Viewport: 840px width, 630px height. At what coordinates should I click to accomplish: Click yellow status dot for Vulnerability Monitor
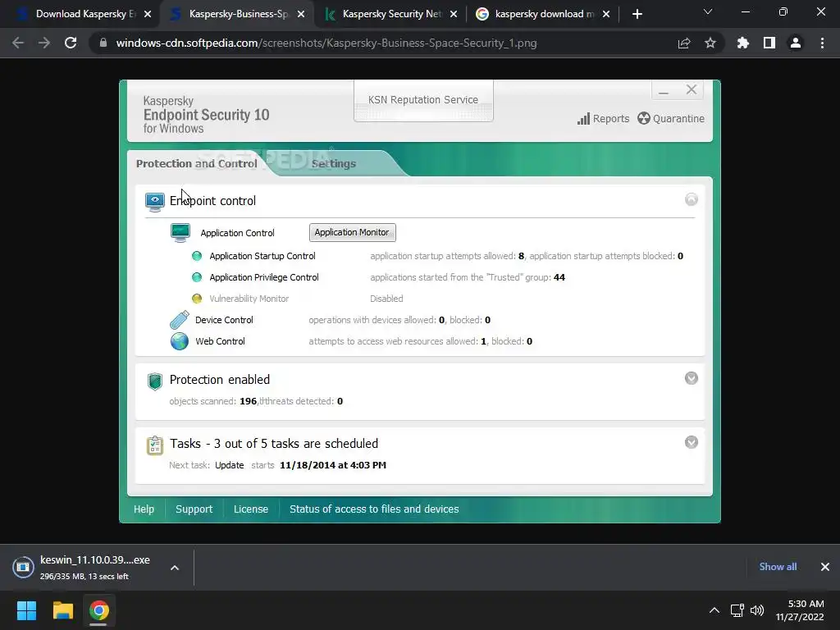(197, 299)
